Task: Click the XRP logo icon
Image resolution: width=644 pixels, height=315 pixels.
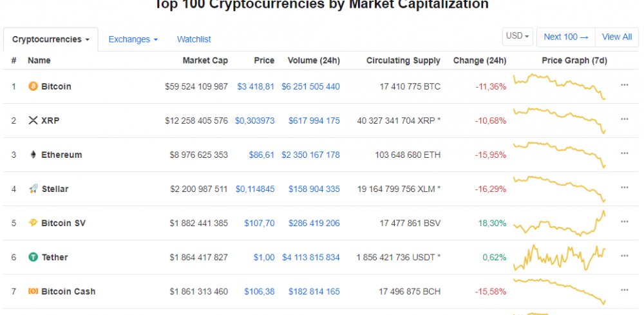Action: [x=33, y=120]
